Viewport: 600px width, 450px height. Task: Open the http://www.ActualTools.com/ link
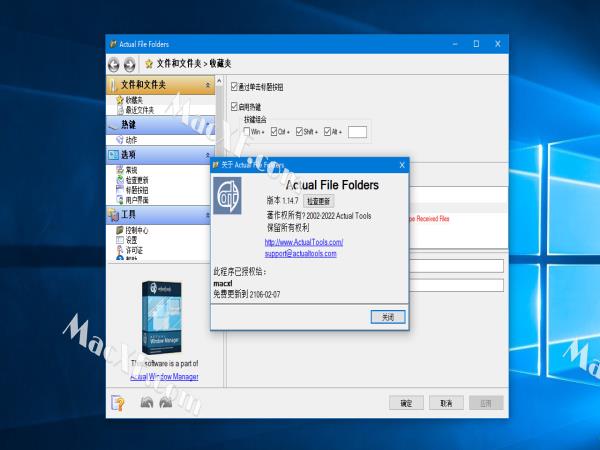pyautogui.click(x=304, y=242)
